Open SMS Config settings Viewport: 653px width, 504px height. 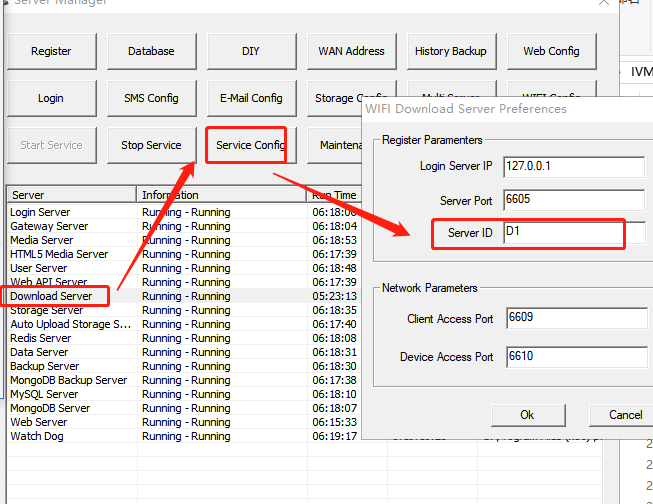[x=152, y=98]
